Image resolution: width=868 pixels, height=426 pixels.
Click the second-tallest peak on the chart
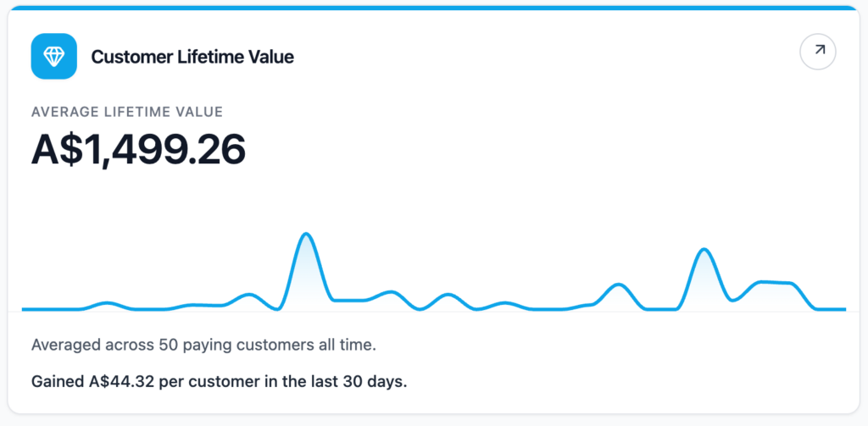tap(703, 250)
